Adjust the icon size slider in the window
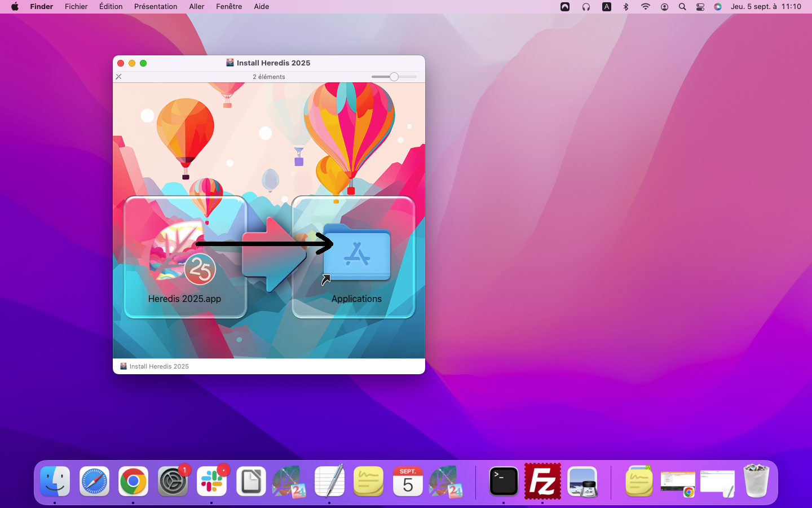The width and height of the screenshot is (812, 508). coord(394,77)
